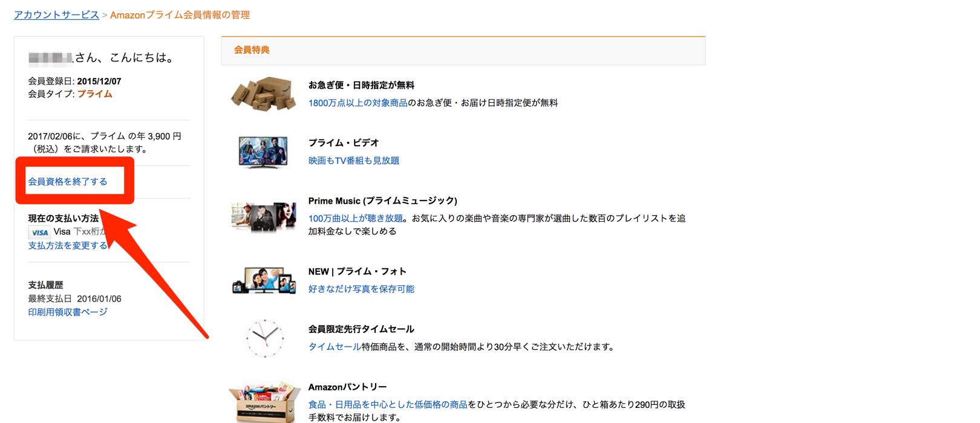Click 食品・日用品を中心とした低価格の商品 link

pyautogui.click(x=388, y=404)
